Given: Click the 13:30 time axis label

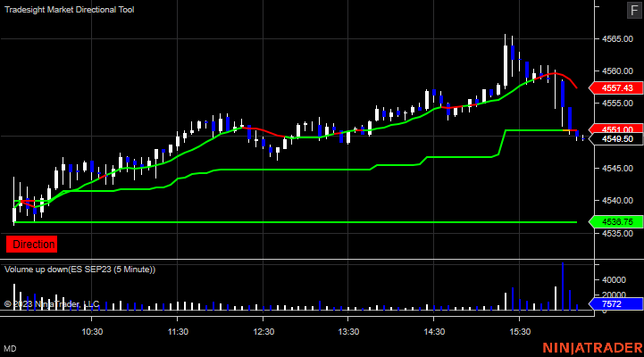Looking at the screenshot, I should (348, 331).
